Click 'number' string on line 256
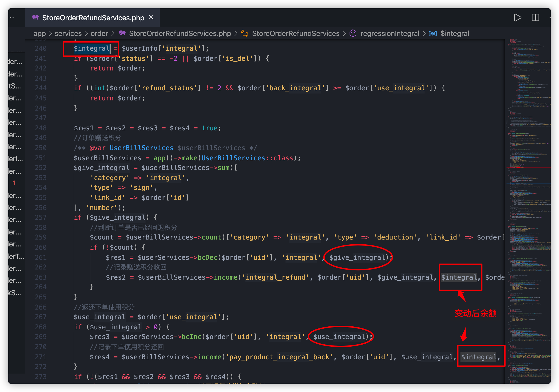 (x=102, y=208)
